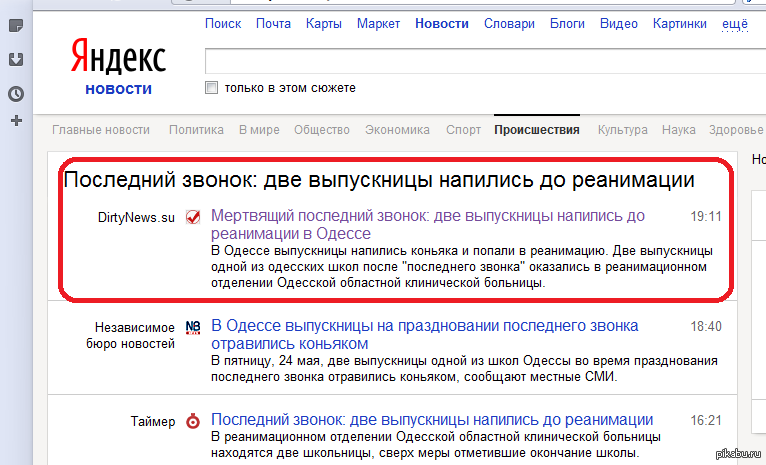Go to Карты in top navigation
Image resolution: width=766 pixels, height=465 pixels.
(323, 23)
